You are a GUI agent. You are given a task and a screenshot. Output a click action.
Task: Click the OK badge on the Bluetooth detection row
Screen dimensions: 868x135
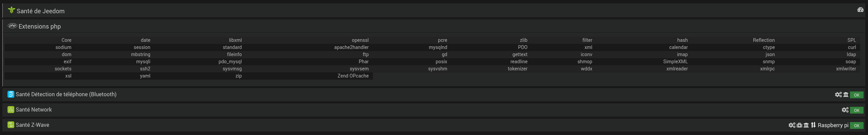pos(857,95)
